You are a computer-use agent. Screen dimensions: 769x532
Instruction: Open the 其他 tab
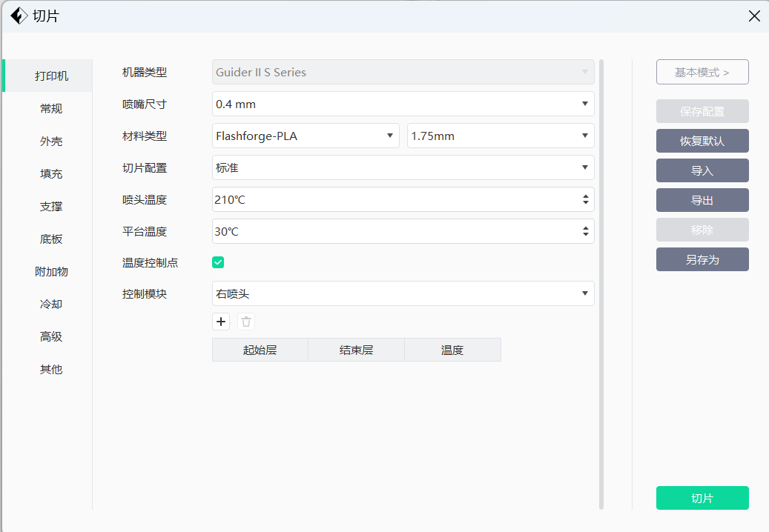(x=51, y=369)
